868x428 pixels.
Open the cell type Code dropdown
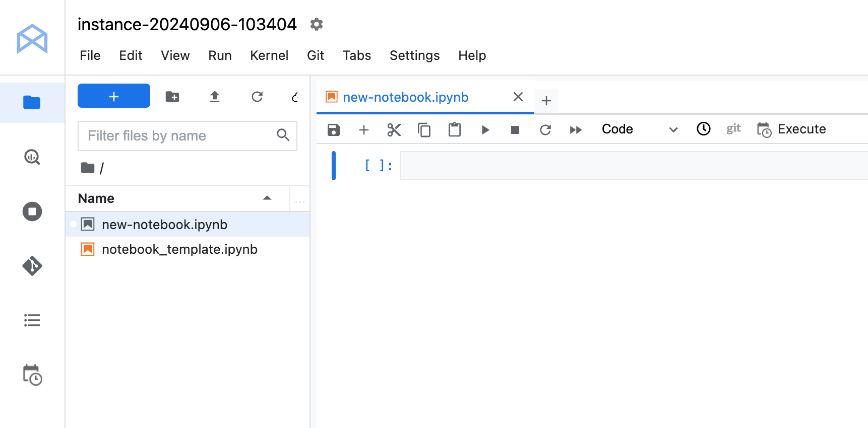[640, 129]
